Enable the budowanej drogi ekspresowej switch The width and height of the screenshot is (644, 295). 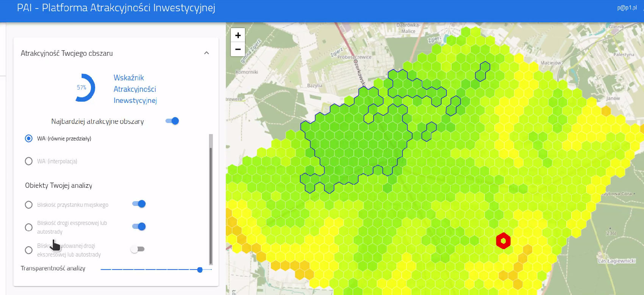(137, 249)
